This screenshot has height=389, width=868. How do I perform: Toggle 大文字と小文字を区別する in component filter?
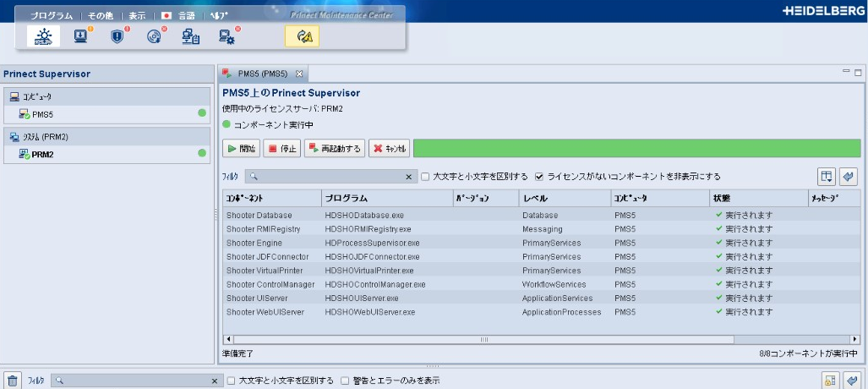[425, 177]
